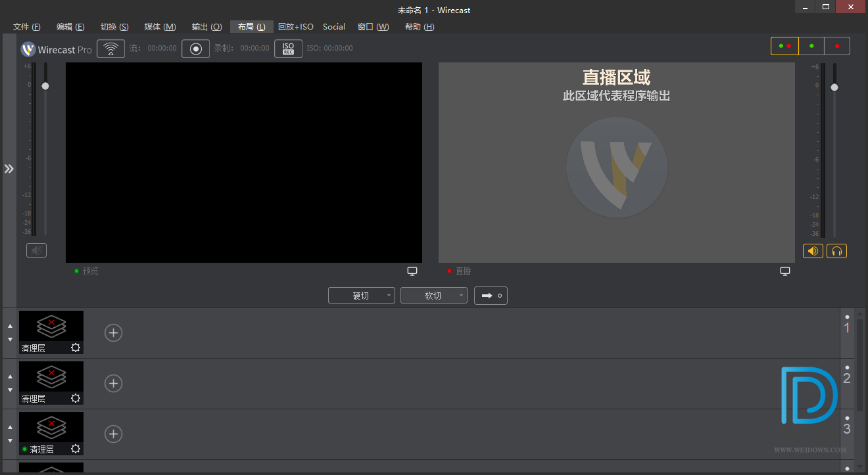Select the layer 3 清理层 thumbnail

[51, 434]
